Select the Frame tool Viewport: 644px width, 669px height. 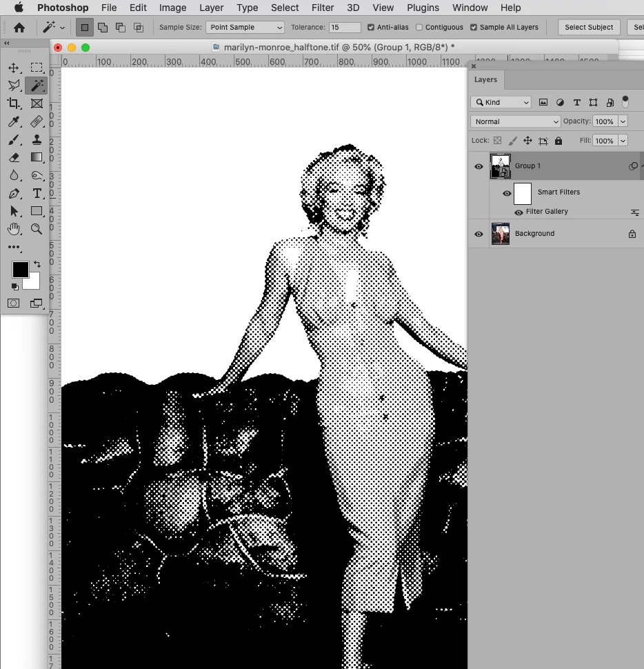[37, 103]
